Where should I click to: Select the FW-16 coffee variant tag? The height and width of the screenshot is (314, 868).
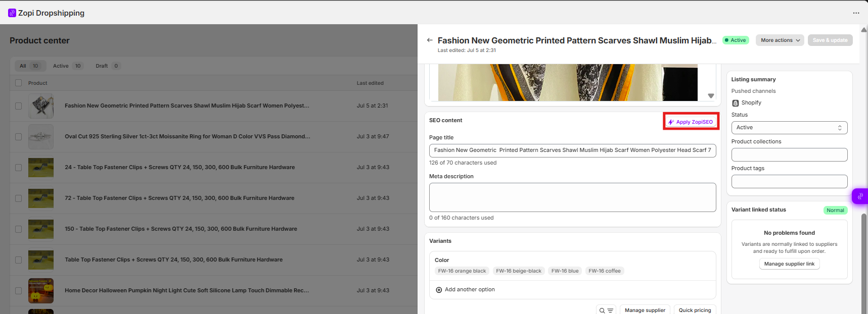click(605, 271)
